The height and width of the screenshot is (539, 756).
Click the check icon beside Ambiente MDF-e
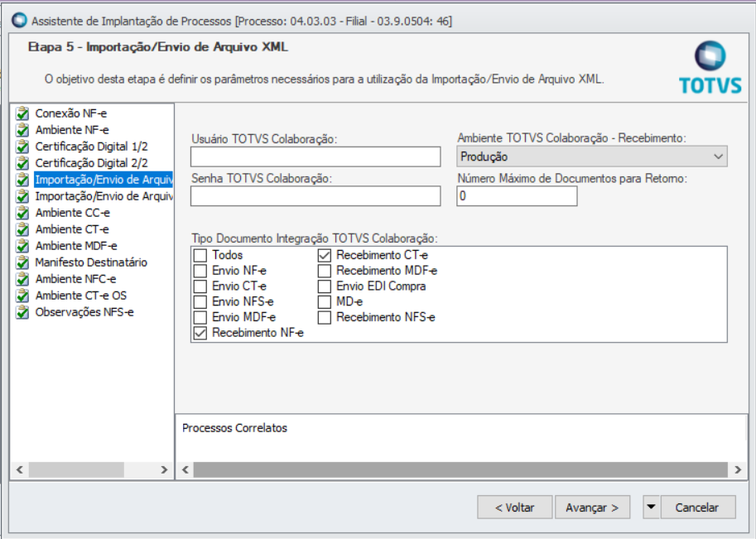(x=22, y=246)
